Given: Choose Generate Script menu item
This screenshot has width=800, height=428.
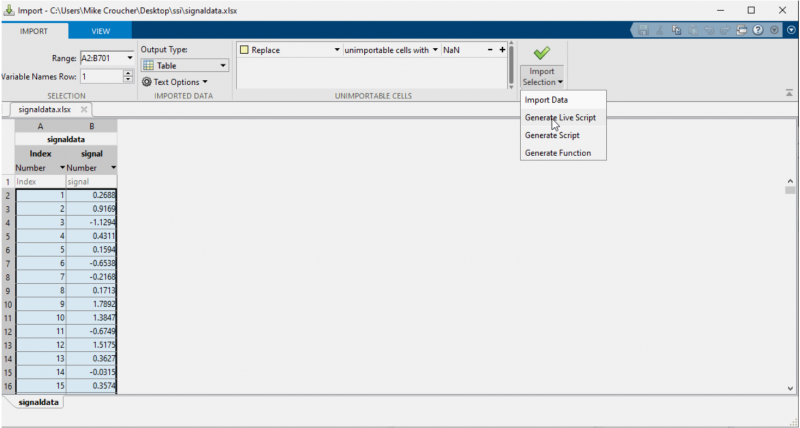Looking at the screenshot, I should pyautogui.click(x=563, y=135).
